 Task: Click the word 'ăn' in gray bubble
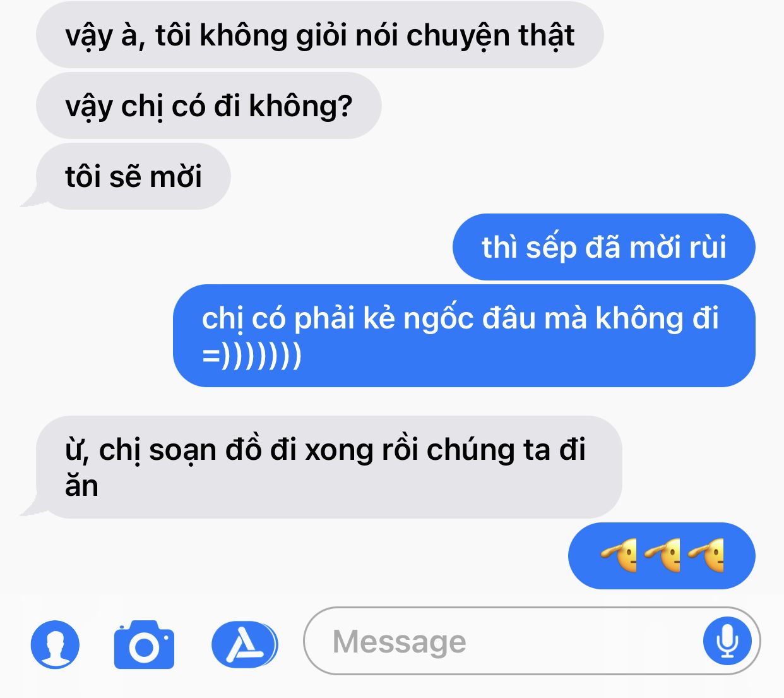(x=81, y=486)
